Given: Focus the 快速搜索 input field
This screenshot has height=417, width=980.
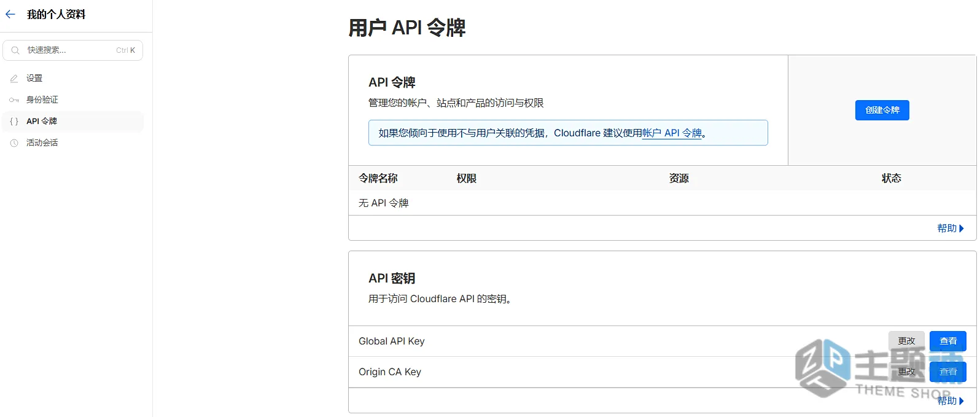Looking at the screenshot, I should tap(72, 50).
